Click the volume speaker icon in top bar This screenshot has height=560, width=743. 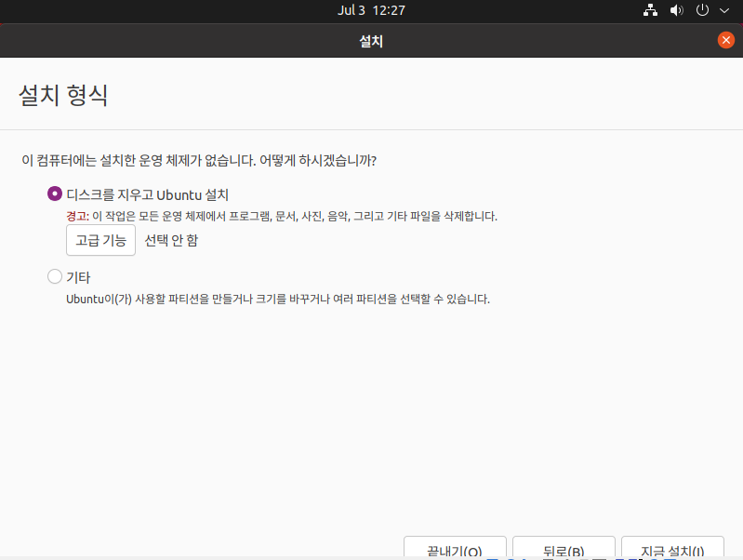coord(676,10)
